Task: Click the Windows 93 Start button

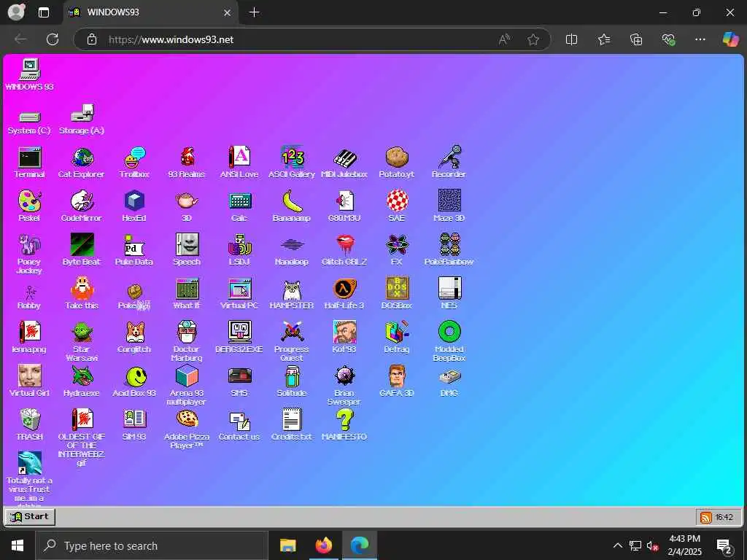Action: (x=30, y=517)
